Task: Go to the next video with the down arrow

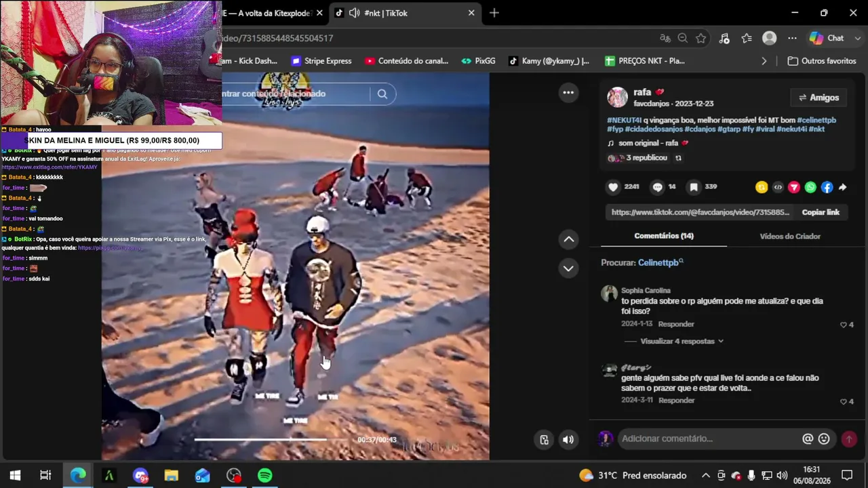Action: (x=568, y=268)
